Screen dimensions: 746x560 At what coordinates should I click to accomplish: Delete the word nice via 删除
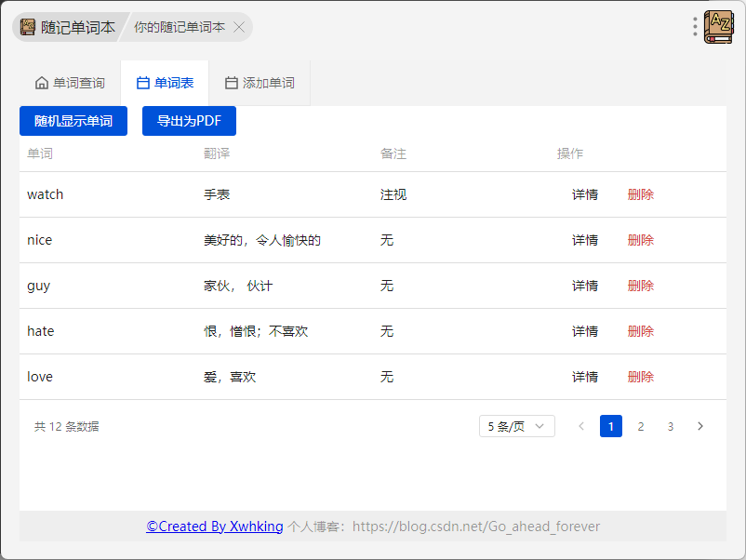click(640, 240)
